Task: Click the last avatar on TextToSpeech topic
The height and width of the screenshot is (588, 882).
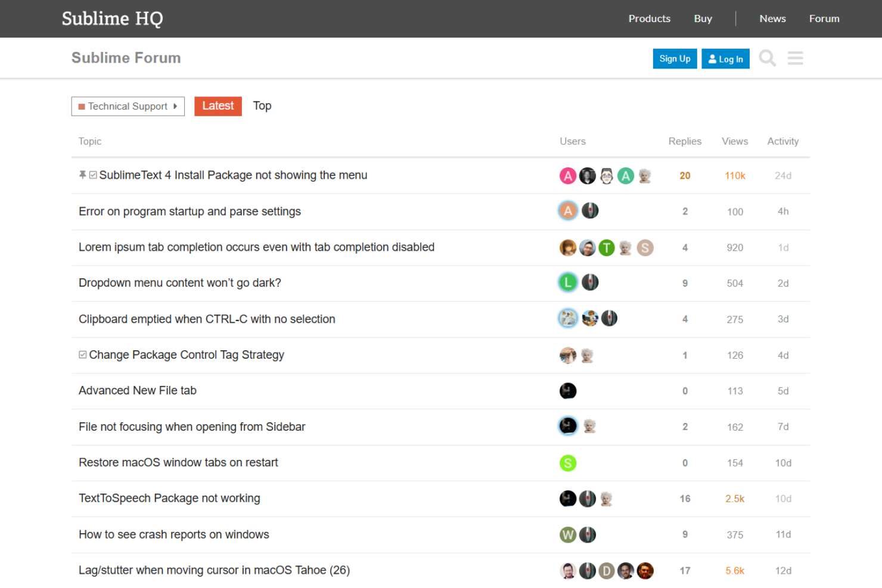Action: click(x=607, y=499)
